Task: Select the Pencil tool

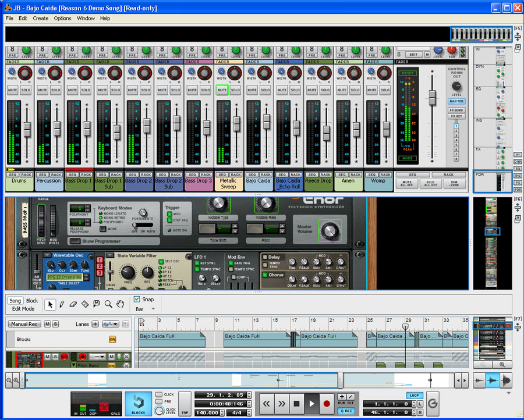Action: 62,304
